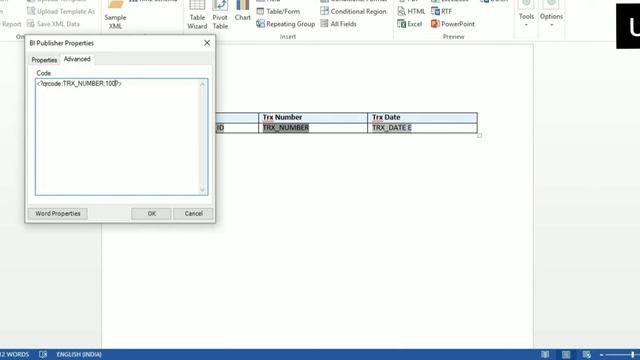The height and width of the screenshot is (360, 640).
Task: Launch the Table Wizard
Action: tap(197, 15)
